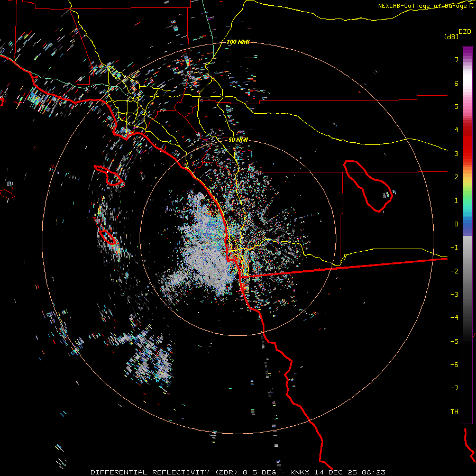Image resolution: width=476 pixels, height=476 pixels.
Task: Click the 1 value on color scale
Action: point(456,200)
